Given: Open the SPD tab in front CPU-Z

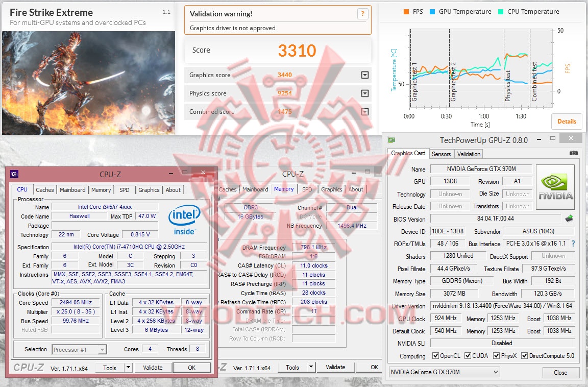Looking at the screenshot, I should 124,190.
